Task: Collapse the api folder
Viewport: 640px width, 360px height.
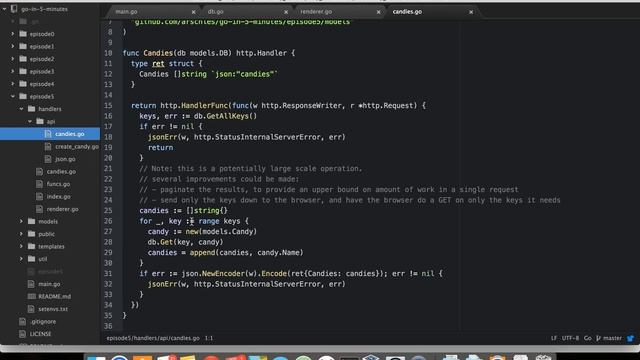Action: click(x=30, y=121)
